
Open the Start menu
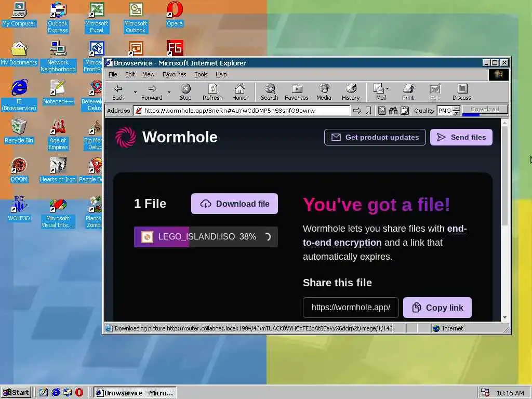click(x=16, y=393)
